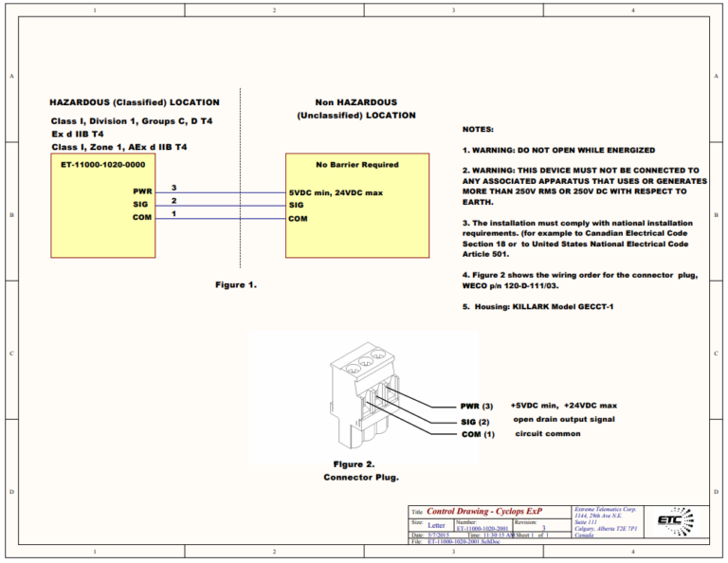Click '(Unclassified) LOCATION' heading line

pyautogui.click(x=356, y=115)
